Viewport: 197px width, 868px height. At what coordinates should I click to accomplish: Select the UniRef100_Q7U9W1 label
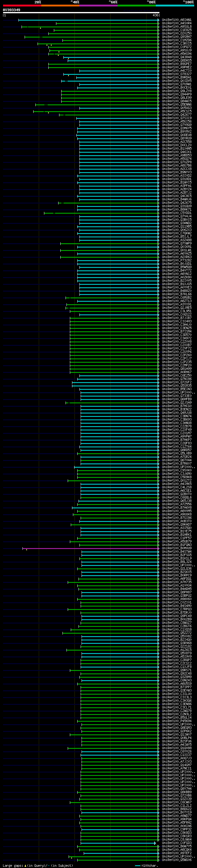[176, 84]
